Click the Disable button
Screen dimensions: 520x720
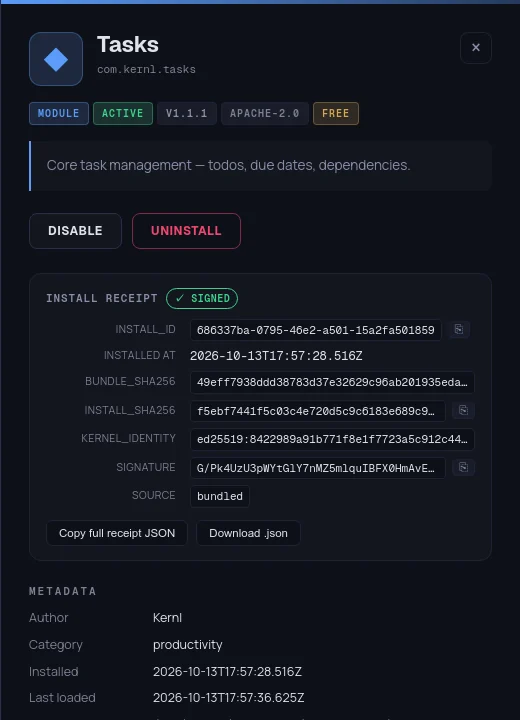point(75,231)
